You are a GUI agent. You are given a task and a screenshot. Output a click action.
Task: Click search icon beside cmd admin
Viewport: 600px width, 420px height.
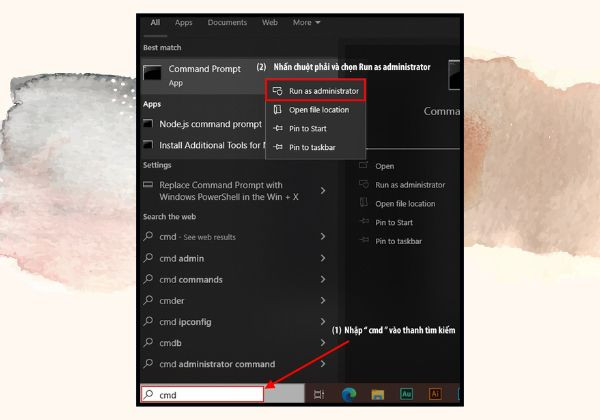click(x=148, y=258)
